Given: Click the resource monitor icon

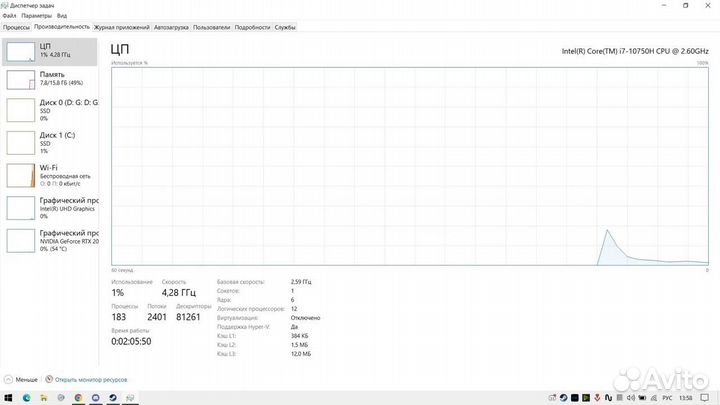Looking at the screenshot, I should click(49, 379).
